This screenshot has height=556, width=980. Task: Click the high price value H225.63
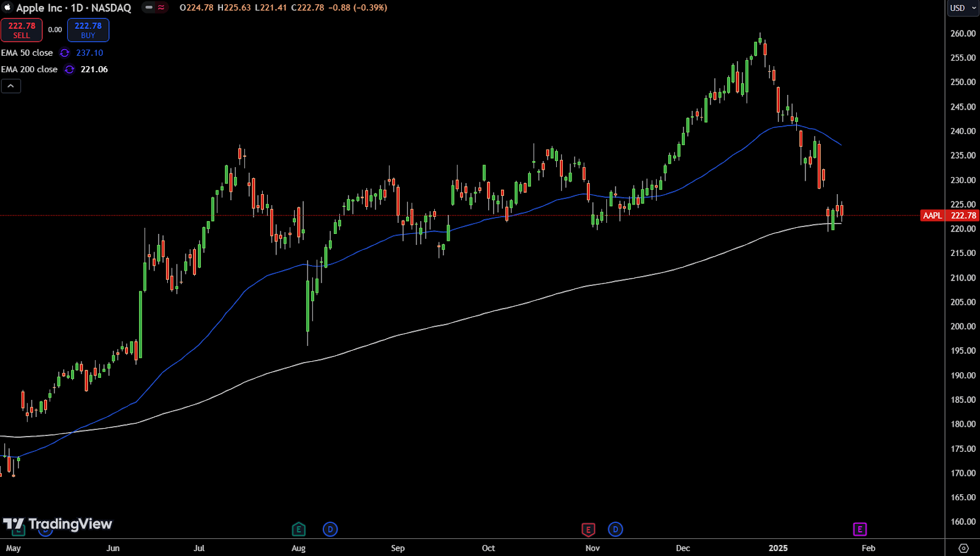234,7
